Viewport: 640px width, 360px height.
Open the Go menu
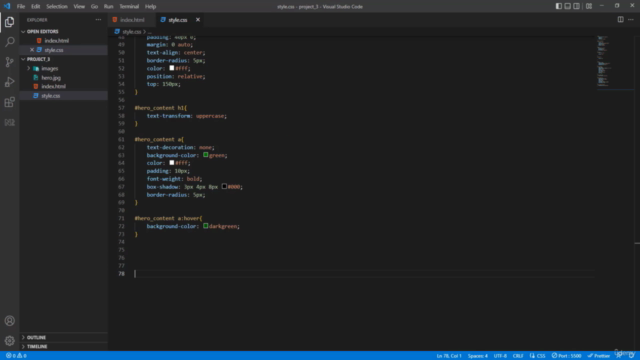click(x=94, y=7)
